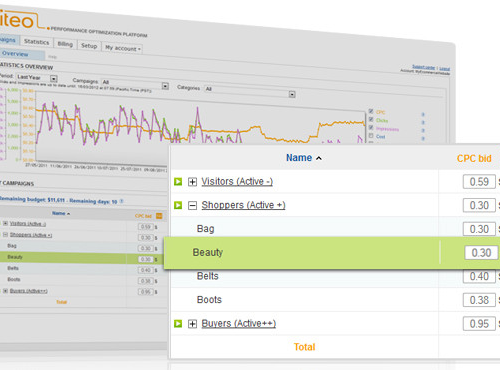The width and height of the screenshot is (500, 378).
Task: Click the enlarged CPC bid column header
Action: (474, 159)
